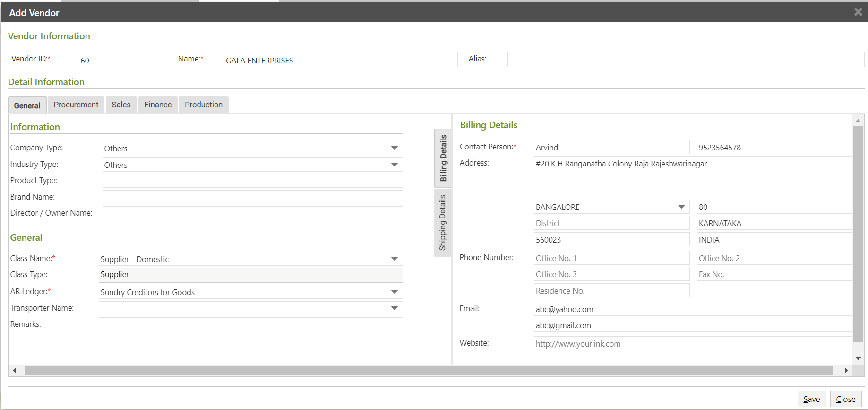The width and height of the screenshot is (868, 410).
Task: Click the Fax No. field
Action: point(774,274)
